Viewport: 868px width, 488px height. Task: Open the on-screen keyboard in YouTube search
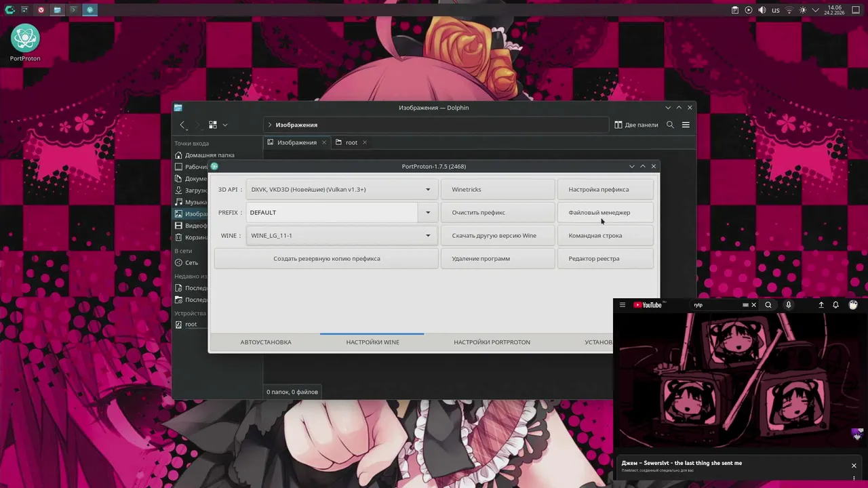745,305
